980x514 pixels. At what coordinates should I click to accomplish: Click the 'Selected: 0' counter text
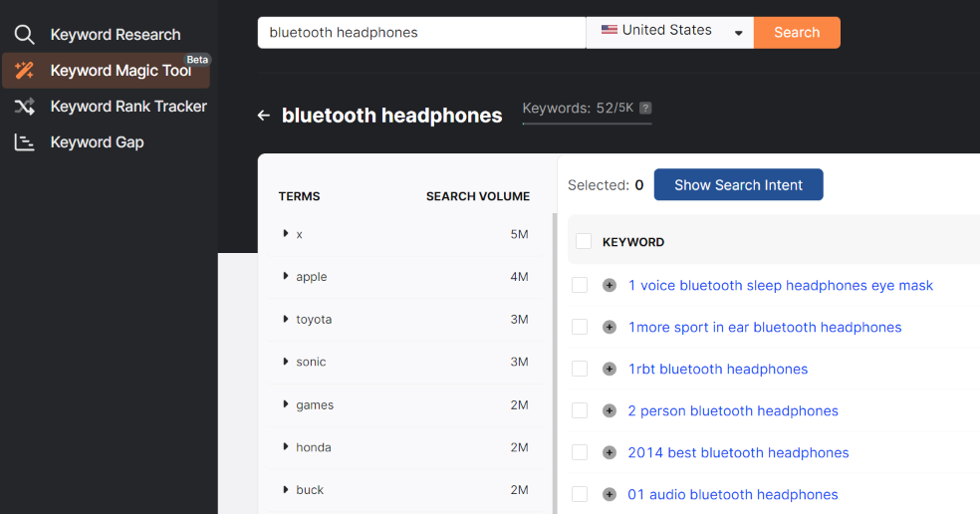tap(605, 185)
